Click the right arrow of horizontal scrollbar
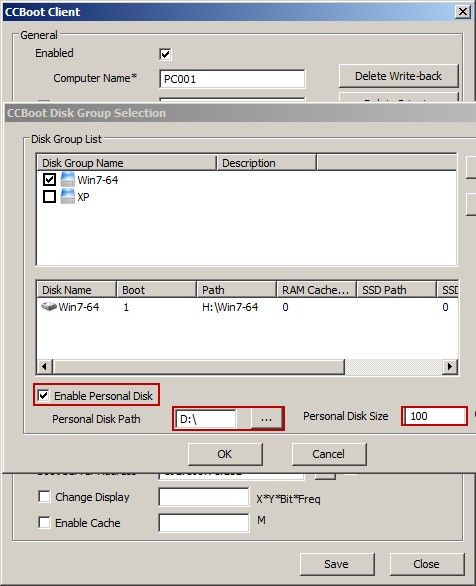The width and height of the screenshot is (476, 586). tap(450, 366)
